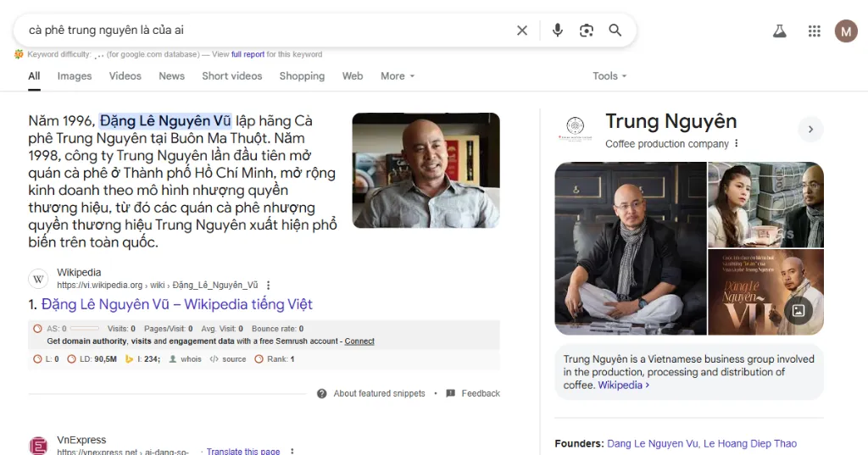Open photo of woman beside man
The width and height of the screenshot is (868, 455).
pos(765,204)
